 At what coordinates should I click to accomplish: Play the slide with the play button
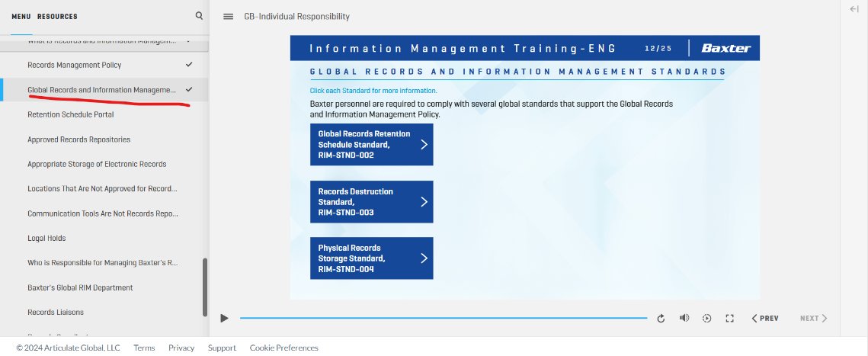[224, 318]
